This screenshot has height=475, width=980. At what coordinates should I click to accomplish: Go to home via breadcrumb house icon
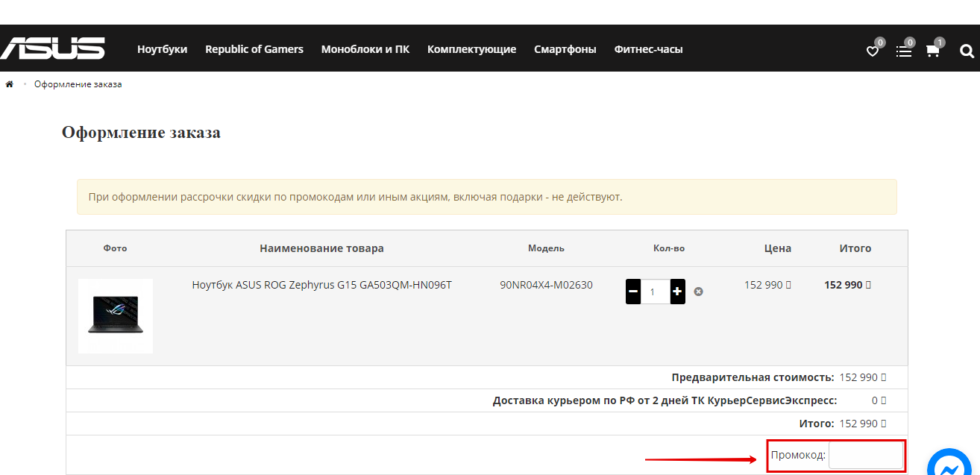pos(10,84)
